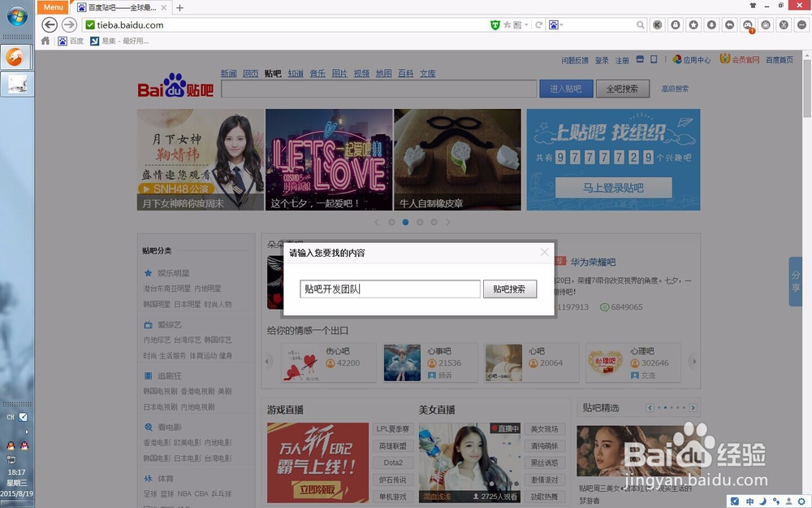Click the bookmark star in address bar

point(507,25)
